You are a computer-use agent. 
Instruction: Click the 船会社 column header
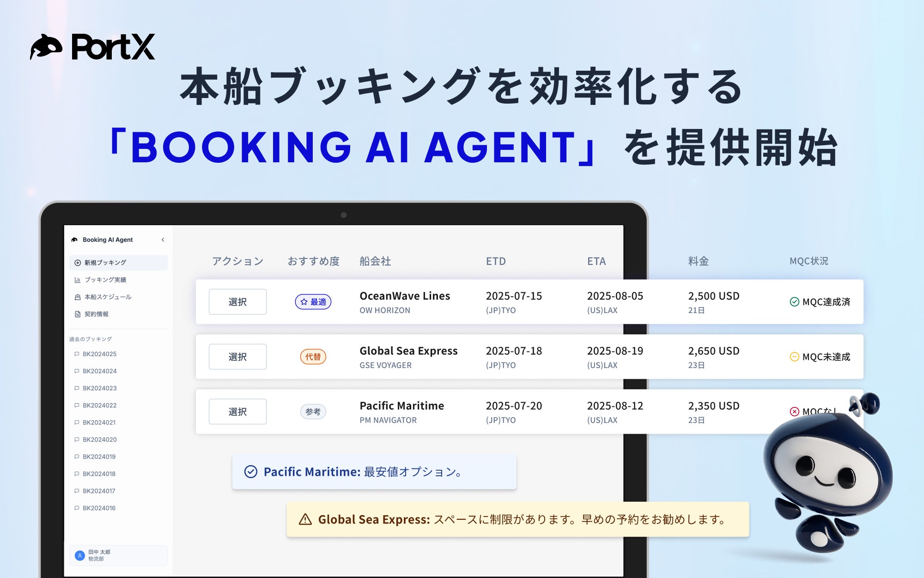[375, 261]
